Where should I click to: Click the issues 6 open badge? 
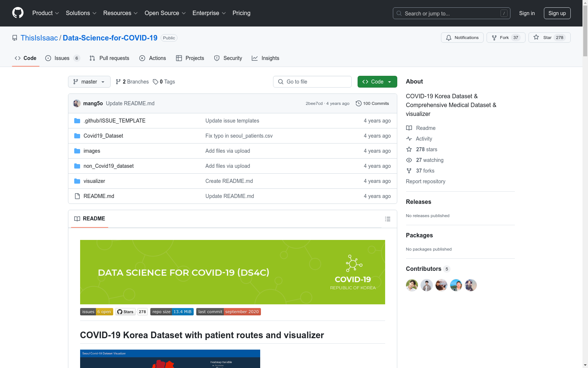point(97,312)
